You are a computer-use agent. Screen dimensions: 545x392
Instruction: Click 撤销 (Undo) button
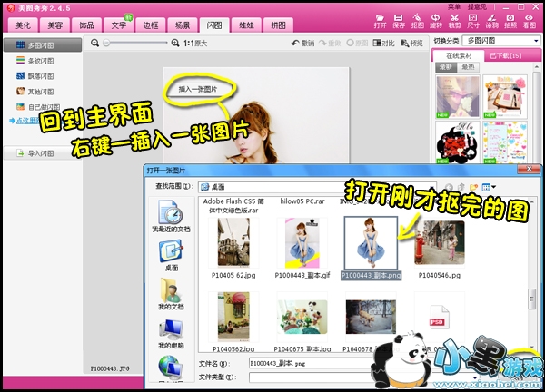coord(302,43)
